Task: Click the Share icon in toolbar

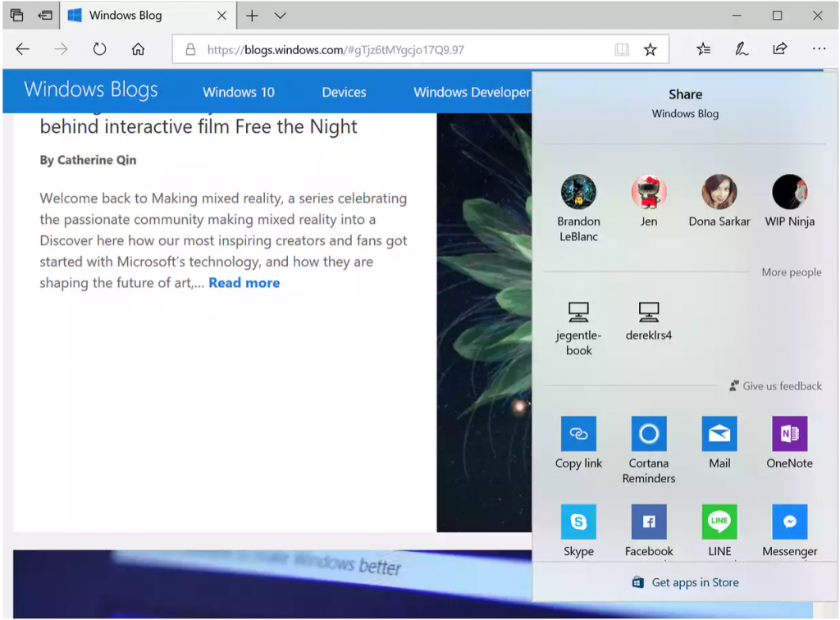Action: 780,48
